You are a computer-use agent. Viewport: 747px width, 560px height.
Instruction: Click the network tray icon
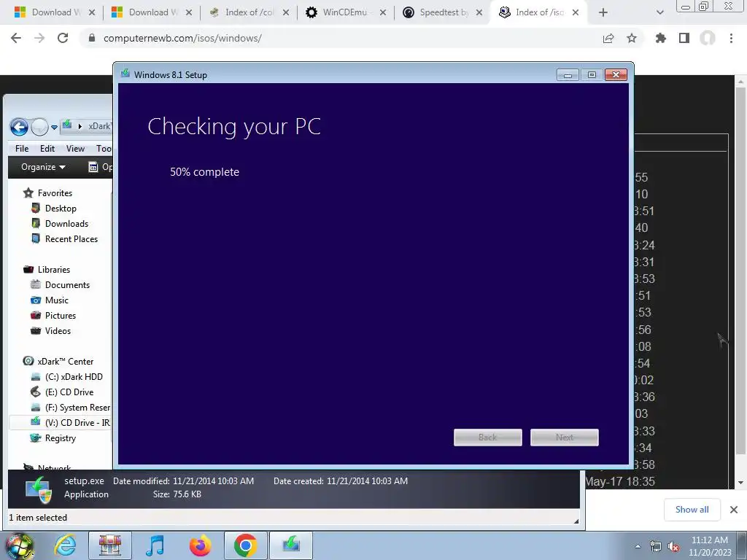click(x=656, y=547)
